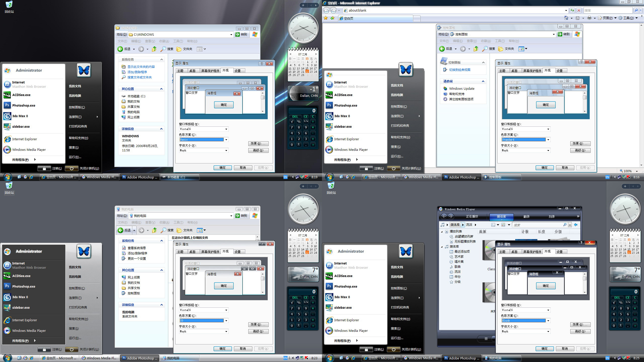The height and width of the screenshot is (362, 644).
Task: Open the C:\WINDOWS address bar dropdown arrow
Action: [231, 35]
